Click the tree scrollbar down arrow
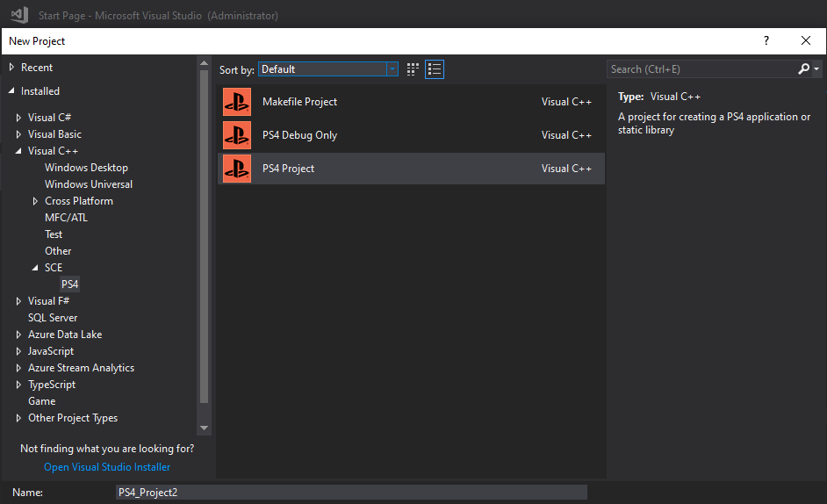This screenshot has width=827, height=504. 204,428
